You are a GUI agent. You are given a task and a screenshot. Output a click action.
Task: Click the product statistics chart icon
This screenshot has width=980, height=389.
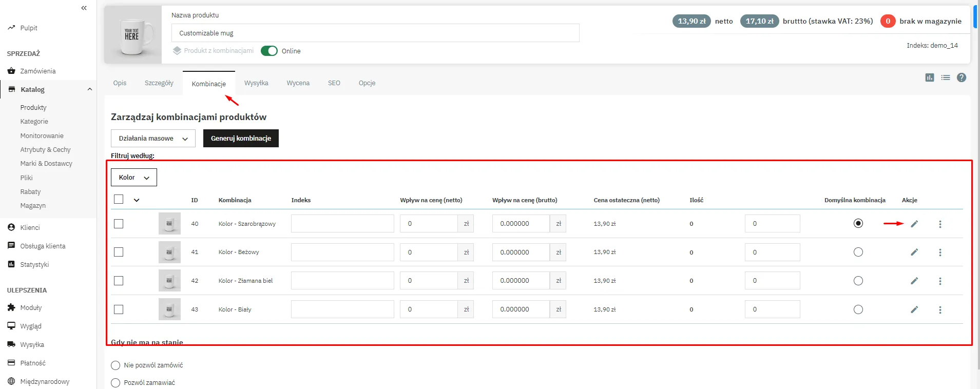(x=929, y=77)
